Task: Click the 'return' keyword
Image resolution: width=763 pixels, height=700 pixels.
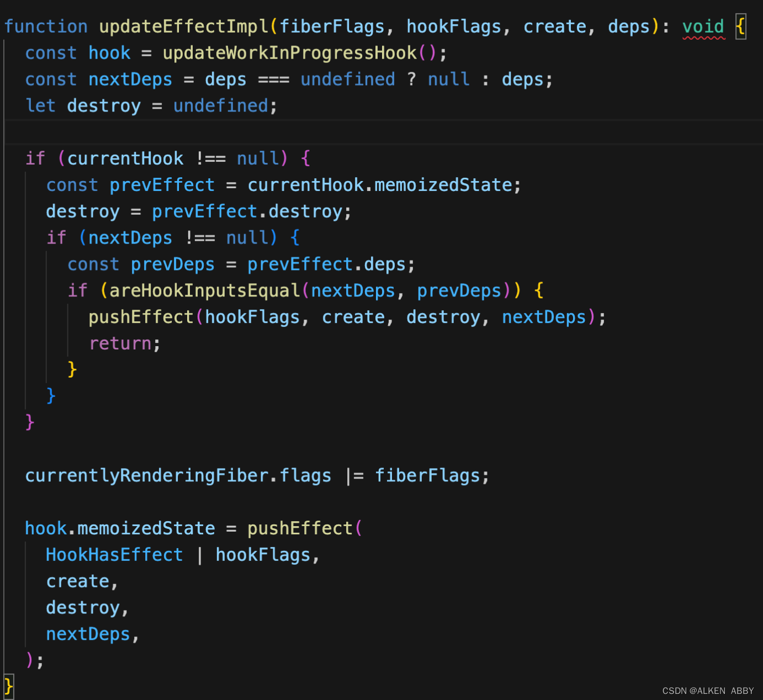Action: (120, 343)
